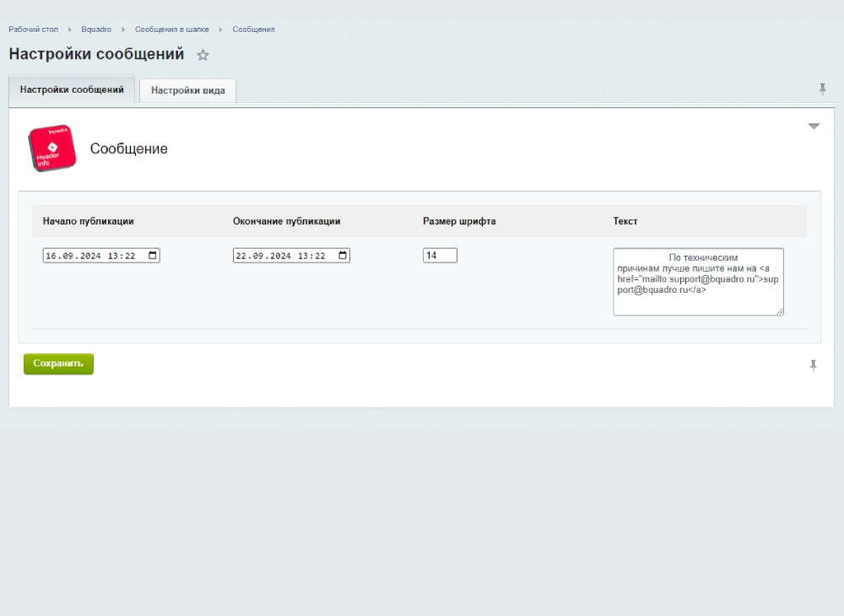Click breadcrumb arrow after Сообщения в шапке
Screen dimensions: 844x616
coord(220,30)
